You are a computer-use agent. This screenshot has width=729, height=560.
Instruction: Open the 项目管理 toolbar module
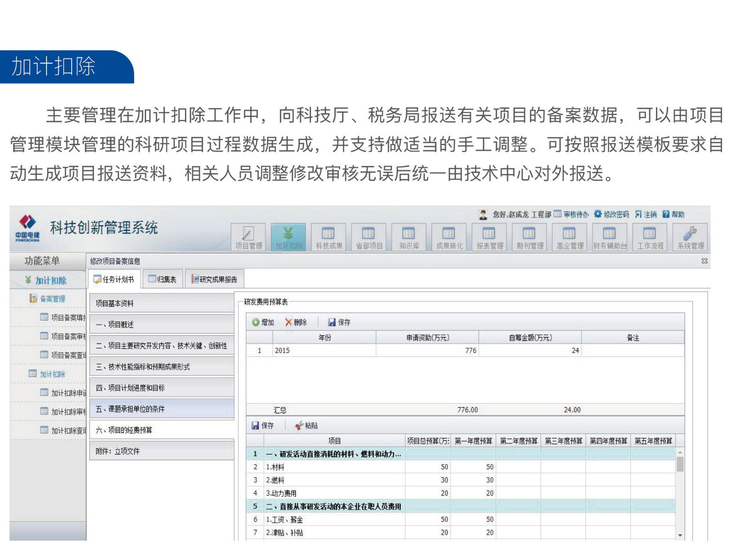click(249, 237)
